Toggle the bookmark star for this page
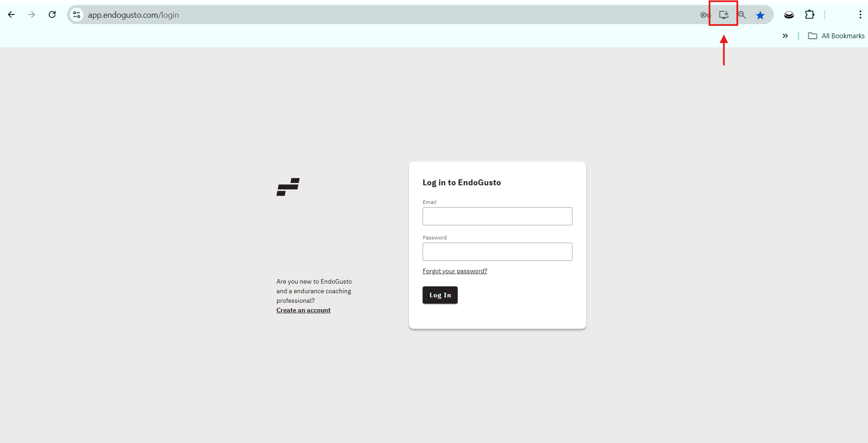 (x=760, y=15)
